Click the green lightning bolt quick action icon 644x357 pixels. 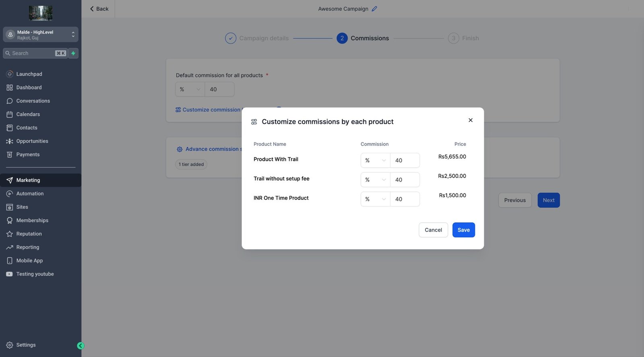click(73, 53)
